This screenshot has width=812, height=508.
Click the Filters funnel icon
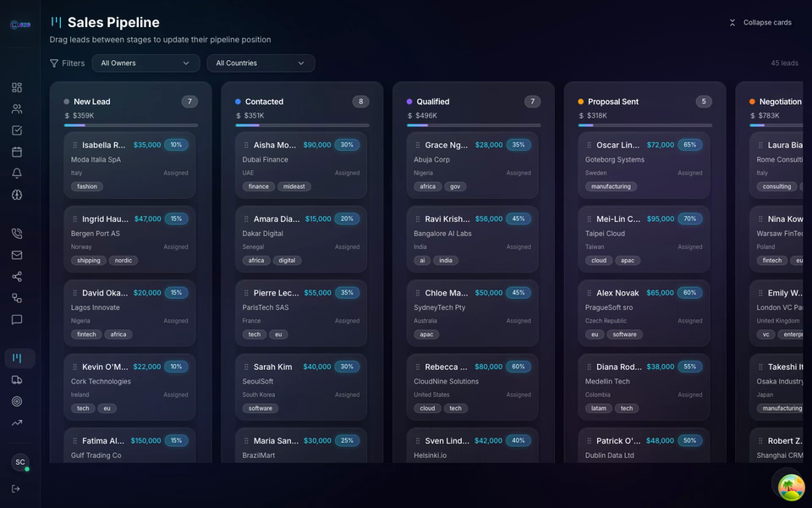click(53, 63)
